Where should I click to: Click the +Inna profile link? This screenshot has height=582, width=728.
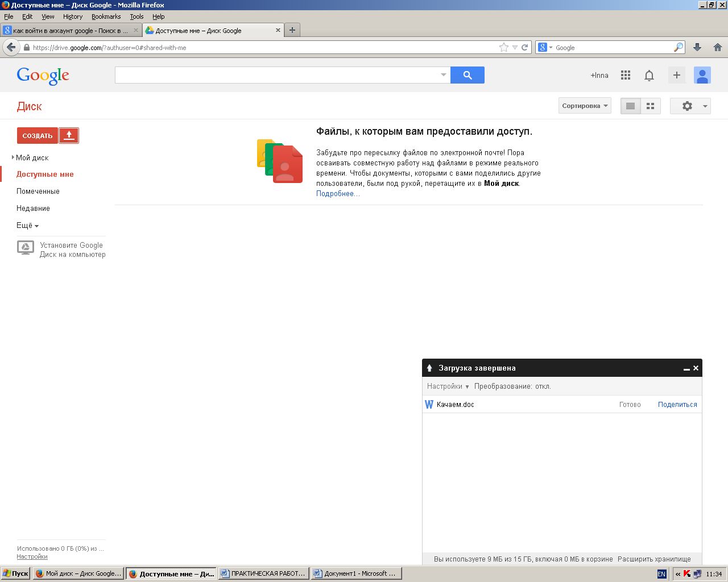pos(599,75)
